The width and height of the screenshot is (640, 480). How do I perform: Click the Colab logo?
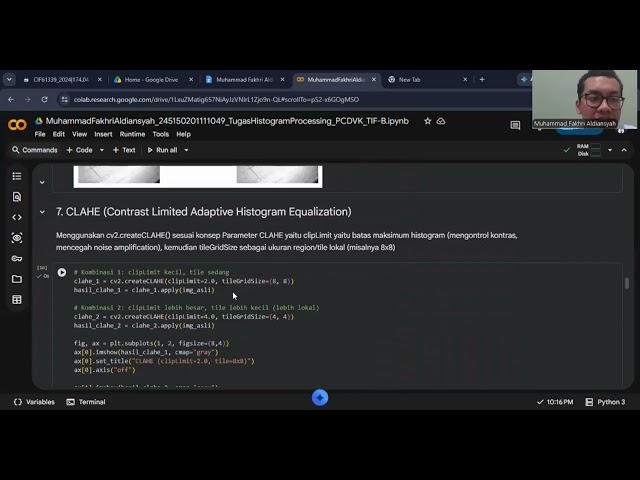click(17, 124)
